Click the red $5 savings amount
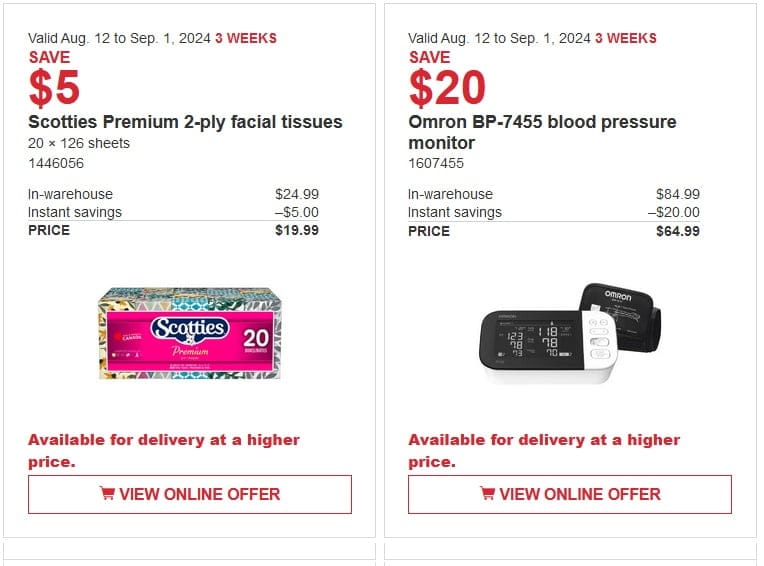Viewport: 764px width, 566px height. point(54,88)
